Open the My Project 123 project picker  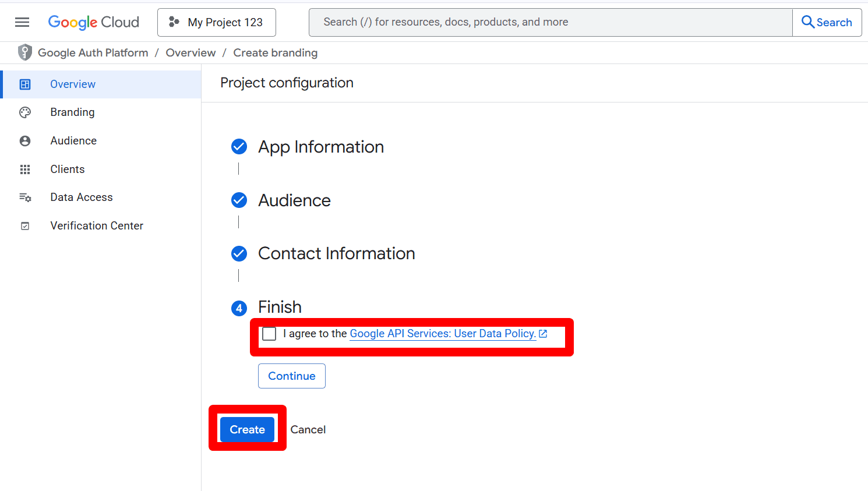click(x=217, y=22)
